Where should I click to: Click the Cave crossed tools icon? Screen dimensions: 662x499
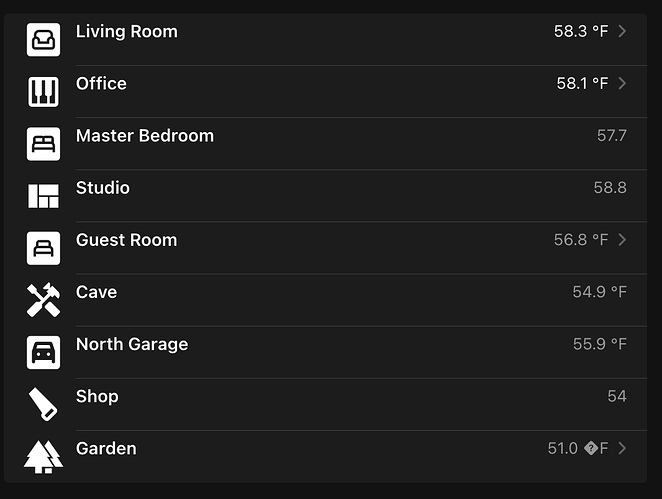click(43, 300)
